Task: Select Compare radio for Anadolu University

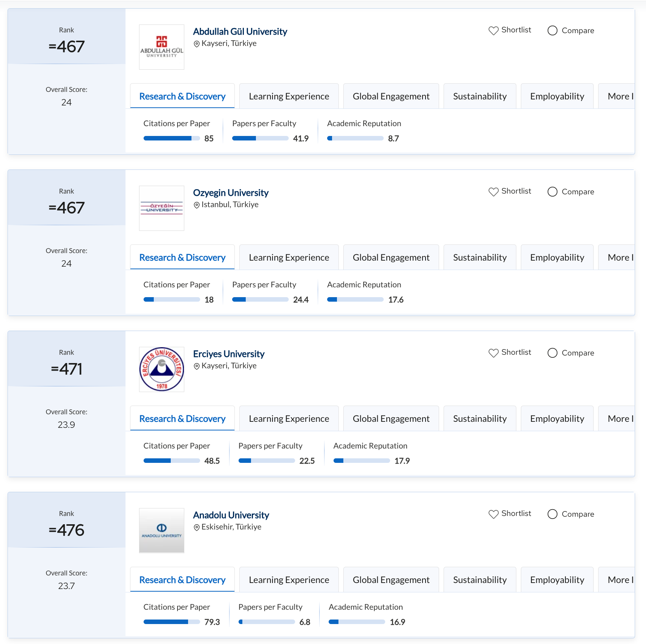Action: point(553,514)
